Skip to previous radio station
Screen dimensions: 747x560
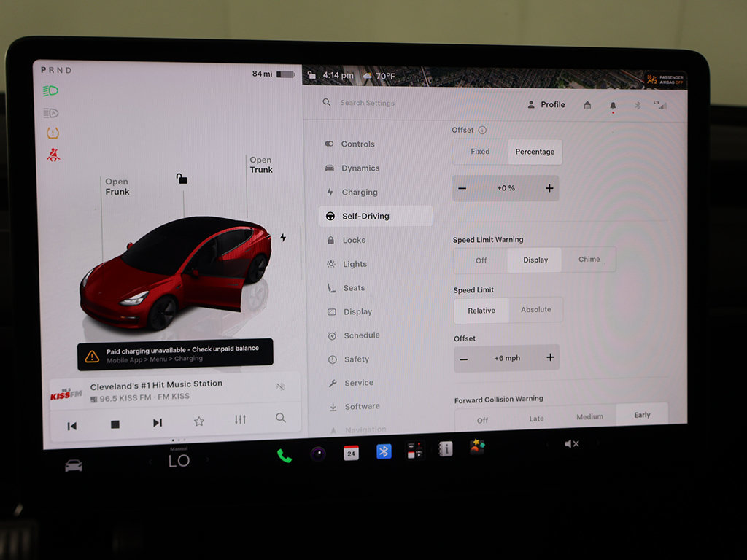pyautogui.click(x=72, y=426)
